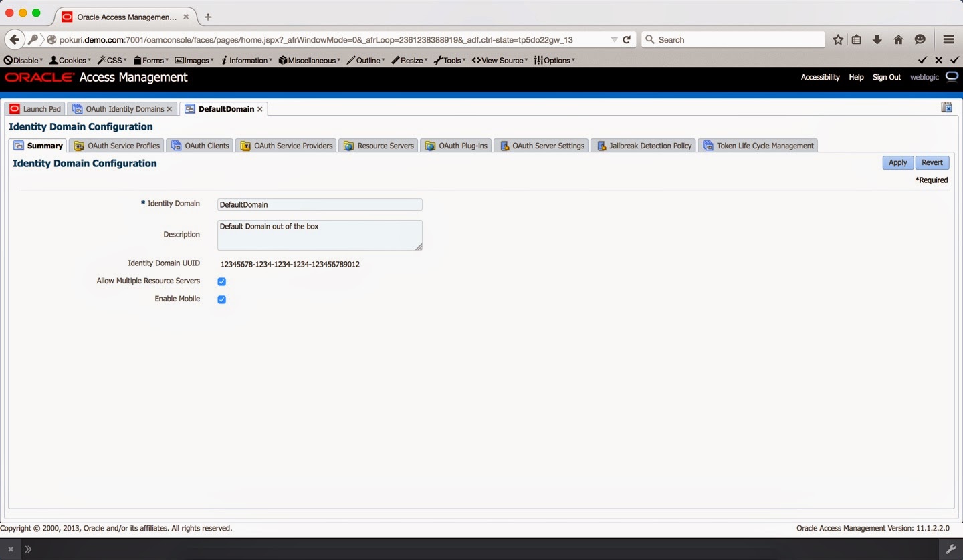The height and width of the screenshot is (560, 963).
Task: Click the browser Search box
Action: pyautogui.click(x=734, y=39)
